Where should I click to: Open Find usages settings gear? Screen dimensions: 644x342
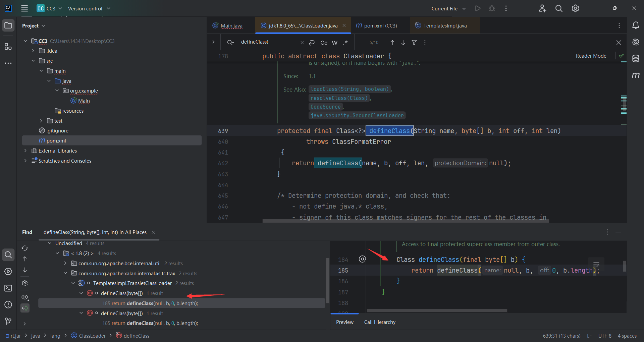[25, 283]
